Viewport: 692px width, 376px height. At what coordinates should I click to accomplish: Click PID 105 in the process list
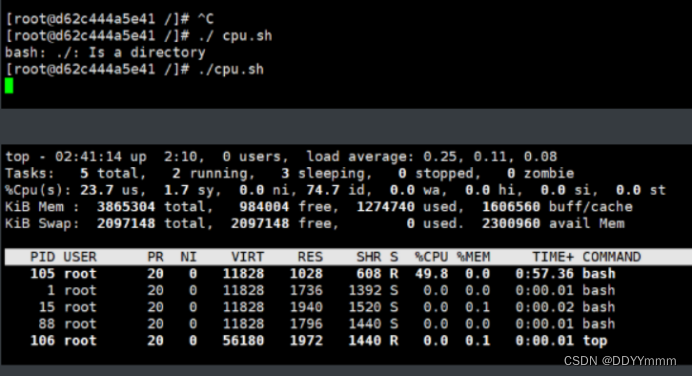click(42, 274)
